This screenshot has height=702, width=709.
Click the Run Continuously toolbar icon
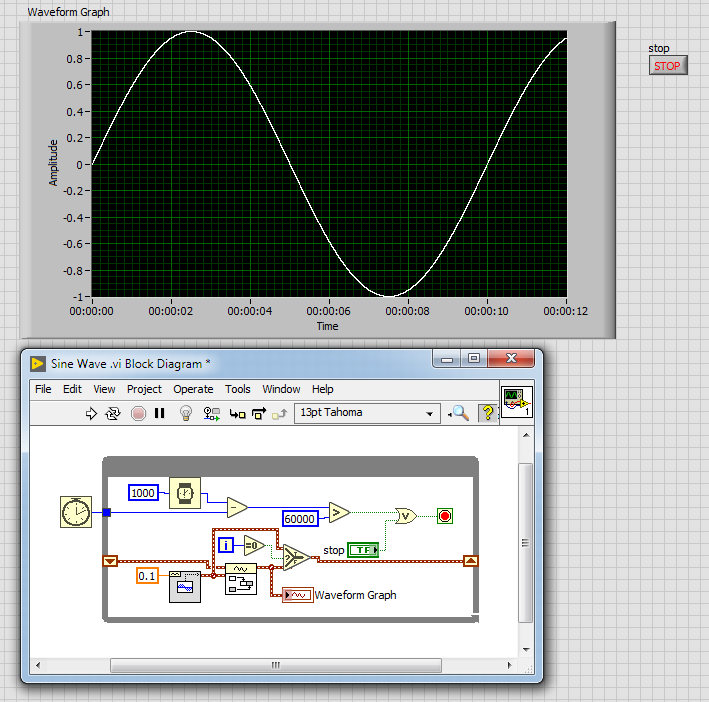point(113,413)
